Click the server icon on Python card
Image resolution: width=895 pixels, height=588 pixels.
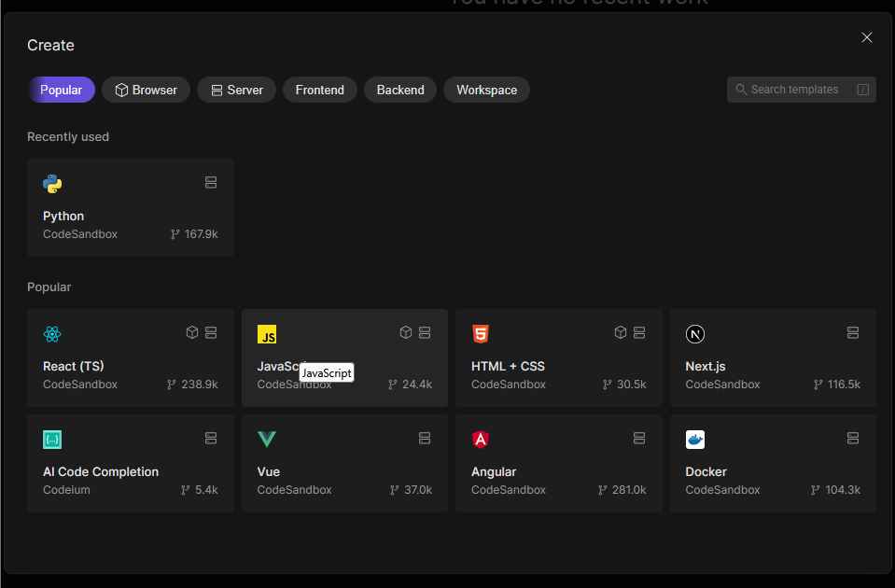tap(211, 183)
